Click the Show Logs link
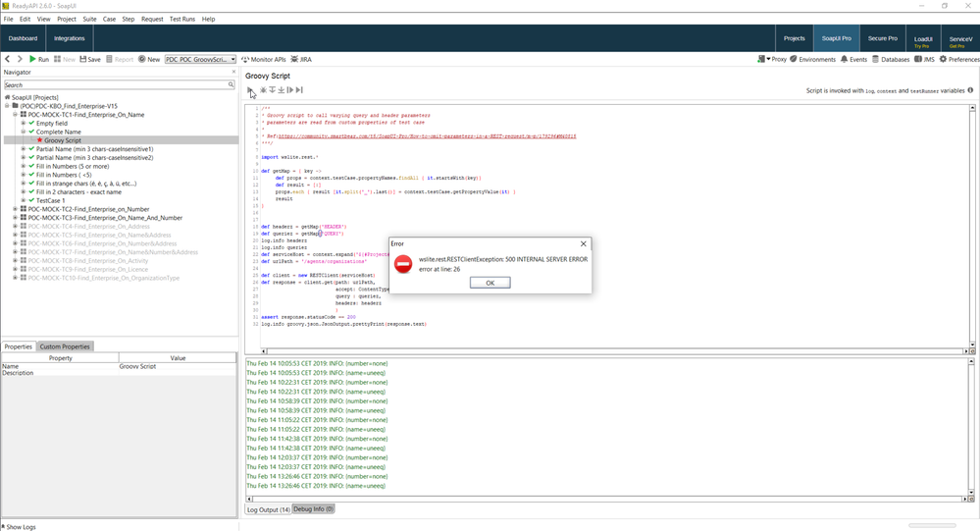The height and width of the screenshot is (531, 980). click(x=20, y=527)
